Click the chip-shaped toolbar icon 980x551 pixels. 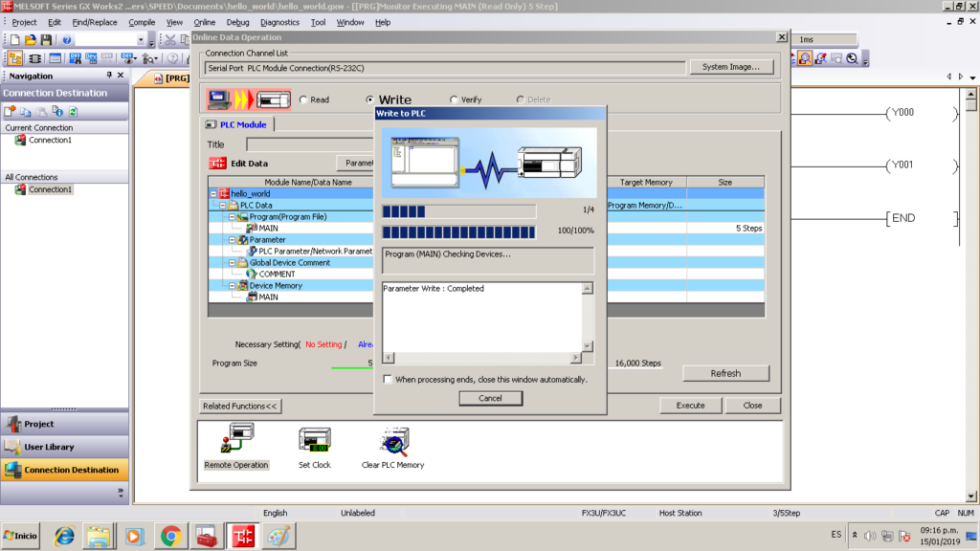click(x=35, y=58)
